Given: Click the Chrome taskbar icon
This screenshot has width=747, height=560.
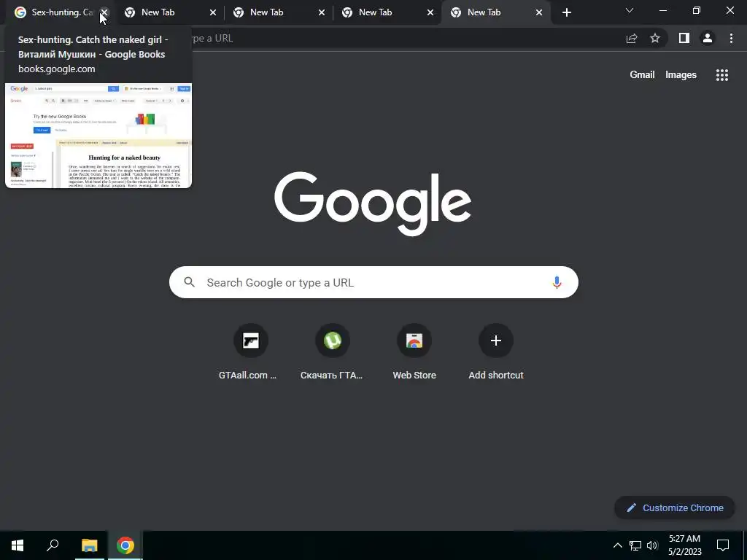Looking at the screenshot, I should 125,545.
